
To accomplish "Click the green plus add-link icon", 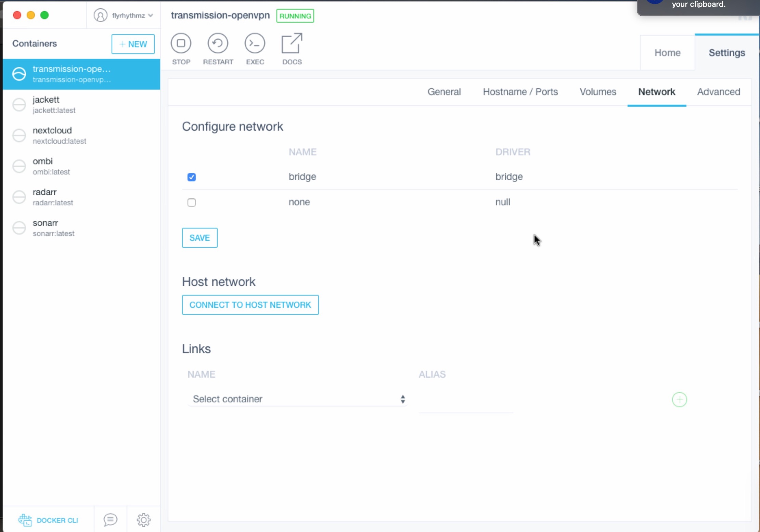I will (679, 400).
